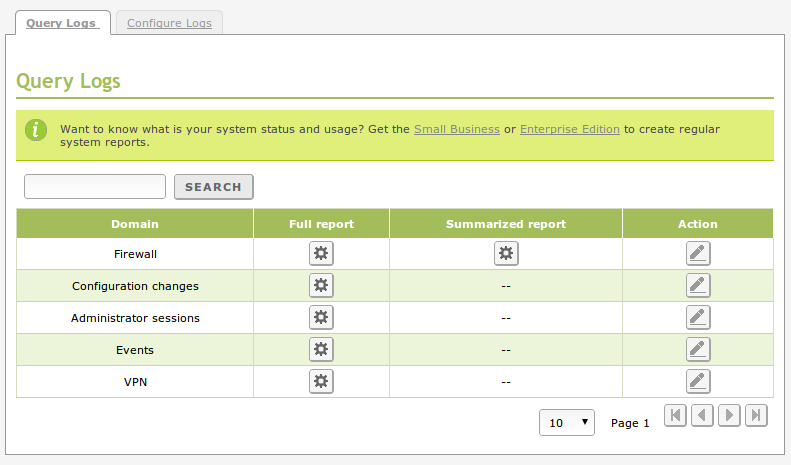Open the VPN full report
This screenshot has height=465, width=791.
pos(321,381)
